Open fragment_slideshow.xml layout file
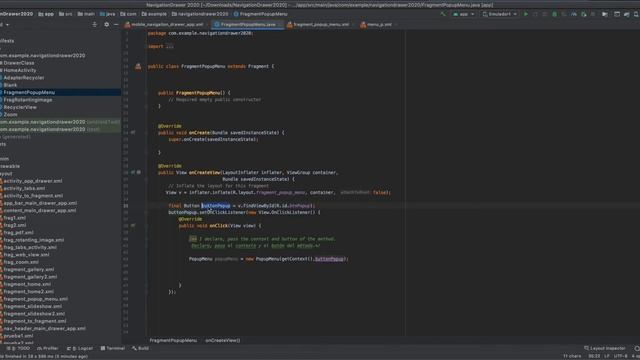 pyautogui.click(x=33, y=306)
